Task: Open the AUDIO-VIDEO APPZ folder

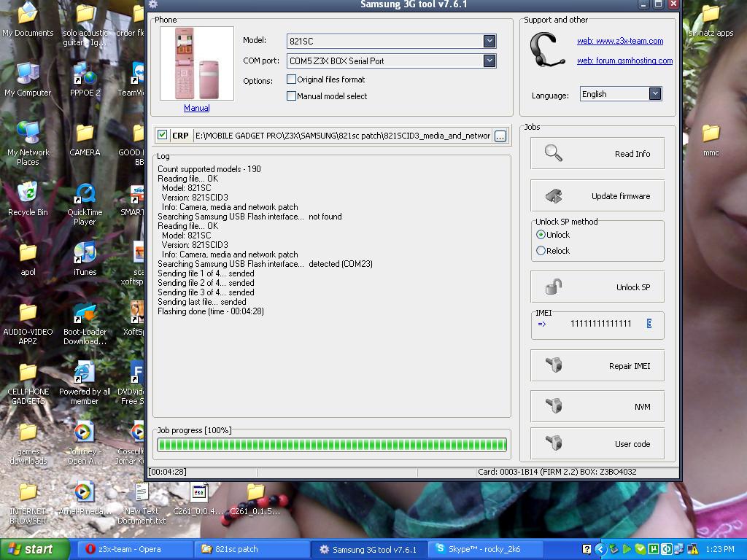Action: pyautogui.click(x=28, y=324)
